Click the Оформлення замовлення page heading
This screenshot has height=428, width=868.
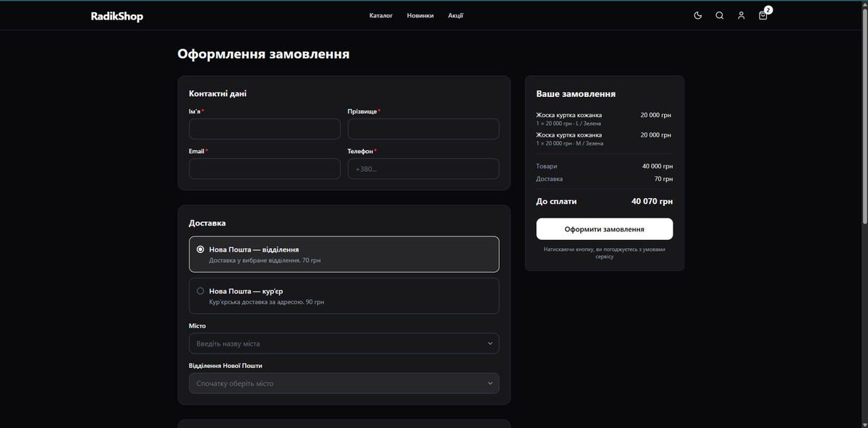tap(264, 54)
